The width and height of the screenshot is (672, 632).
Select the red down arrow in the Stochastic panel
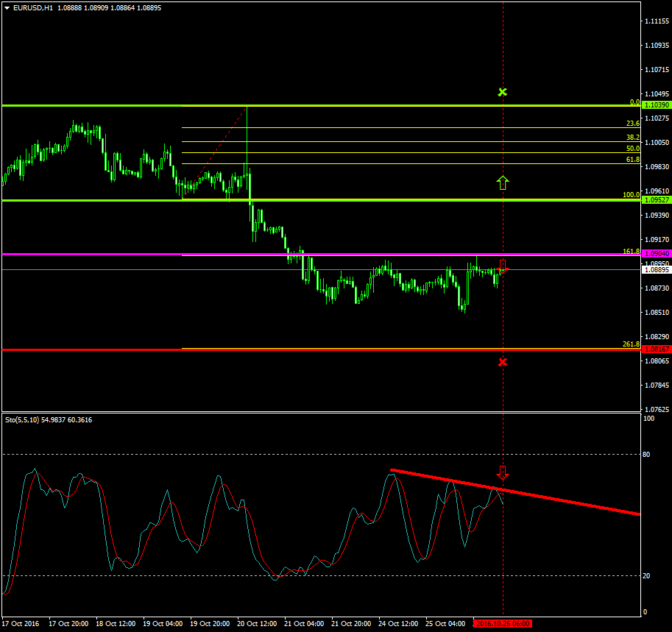coord(503,472)
